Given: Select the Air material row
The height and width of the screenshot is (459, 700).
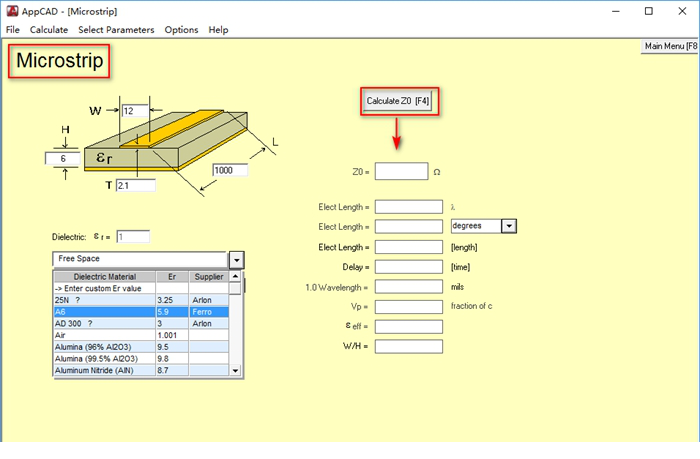Looking at the screenshot, I should (141, 335).
